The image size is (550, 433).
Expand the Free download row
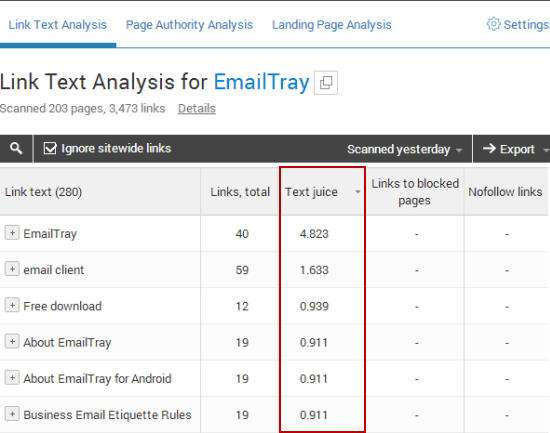(x=12, y=305)
